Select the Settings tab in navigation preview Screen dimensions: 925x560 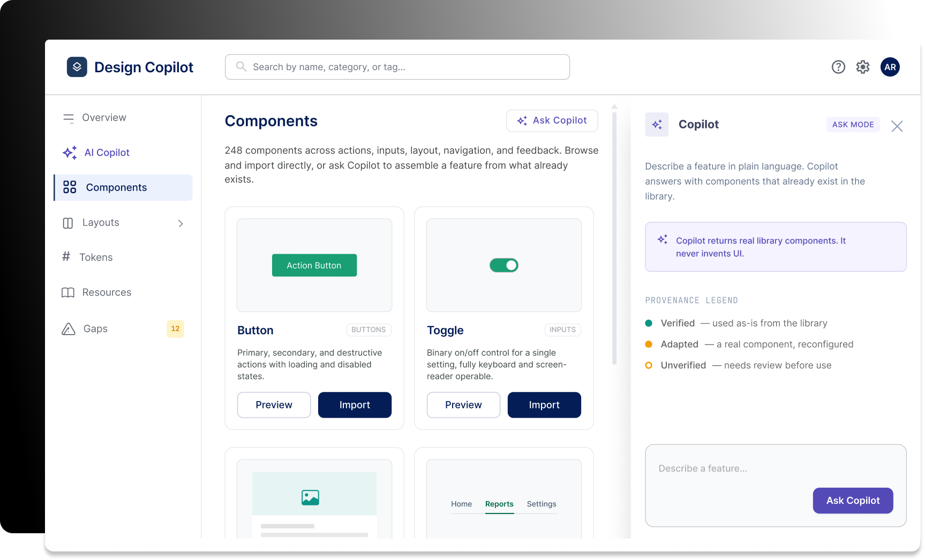pos(542,504)
